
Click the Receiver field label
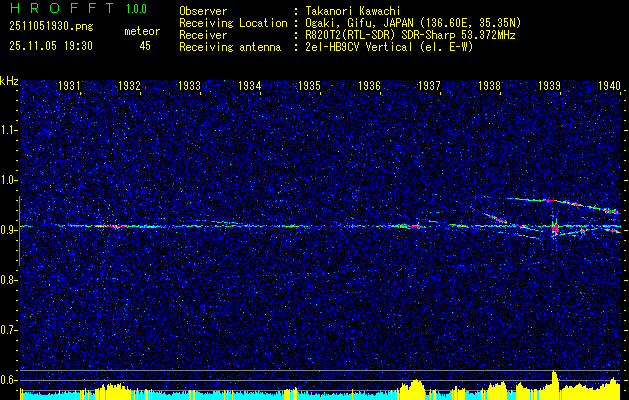(x=203, y=35)
